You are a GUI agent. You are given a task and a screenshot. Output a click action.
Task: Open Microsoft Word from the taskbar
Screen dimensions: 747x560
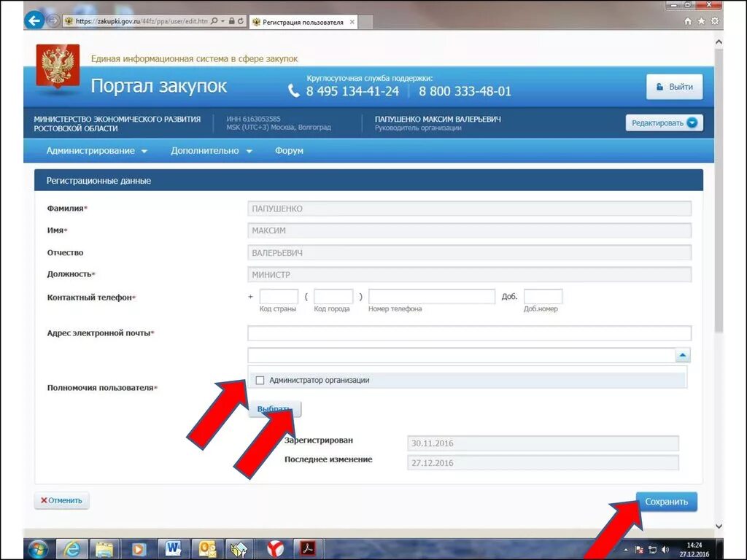point(173,550)
